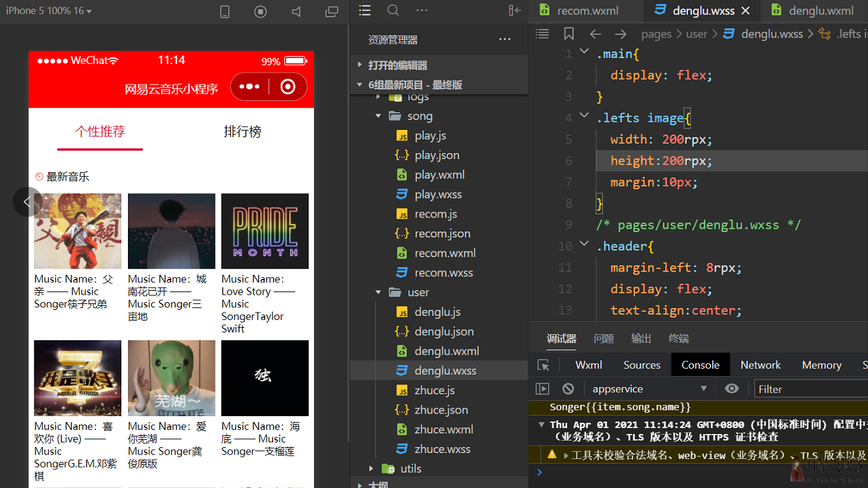Viewport: 868px width, 488px height.
Task: Toggle console sidebar panel icon
Action: point(542,389)
